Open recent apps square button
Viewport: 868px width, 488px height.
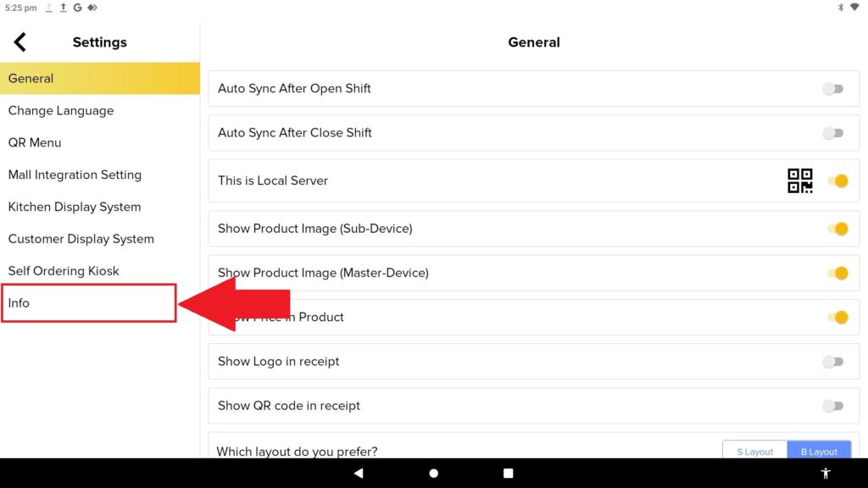pyautogui.click(x=509, y=473)
